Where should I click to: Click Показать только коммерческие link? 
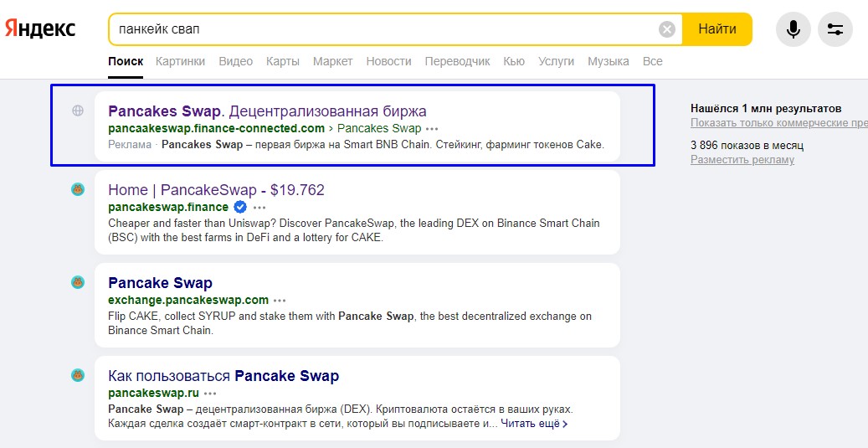[x=779, y=123]
